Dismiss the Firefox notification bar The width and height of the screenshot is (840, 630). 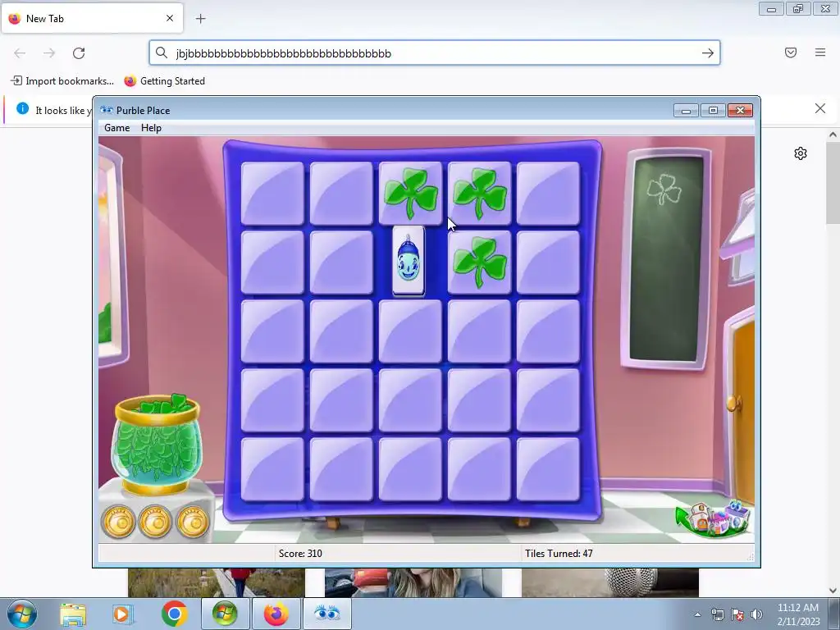click(x=820, y=109)
